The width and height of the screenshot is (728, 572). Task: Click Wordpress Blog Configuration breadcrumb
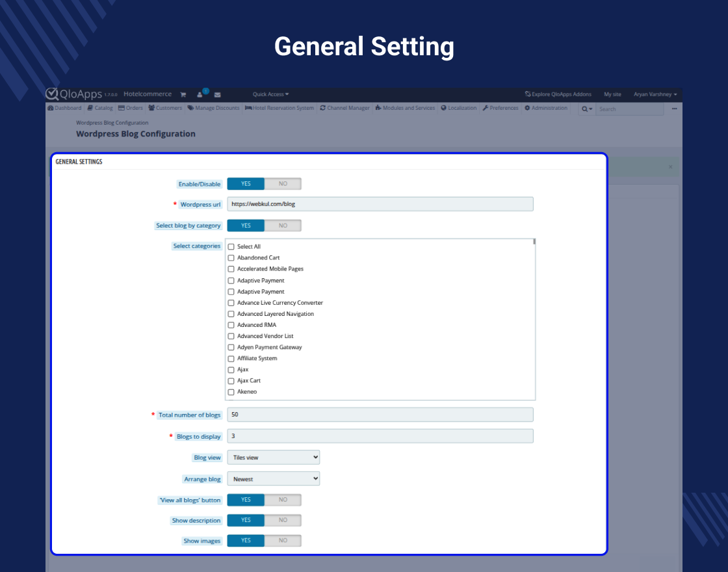click(x=112, y=123)
